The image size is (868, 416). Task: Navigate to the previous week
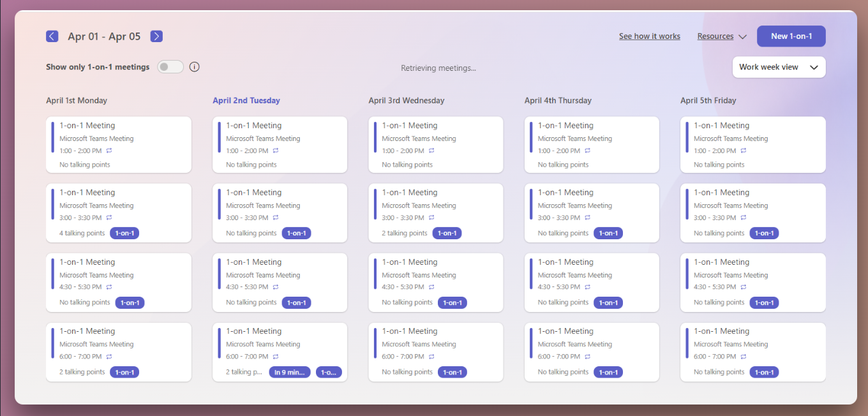(x=52, y=36)
